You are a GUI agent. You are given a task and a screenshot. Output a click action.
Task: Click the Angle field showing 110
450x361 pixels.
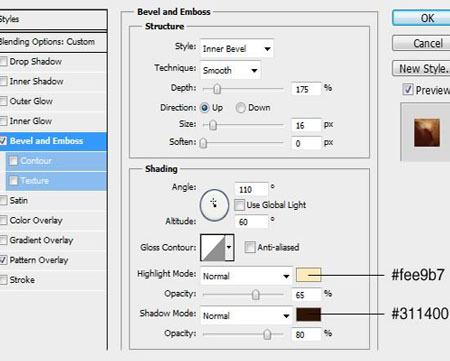251,189
